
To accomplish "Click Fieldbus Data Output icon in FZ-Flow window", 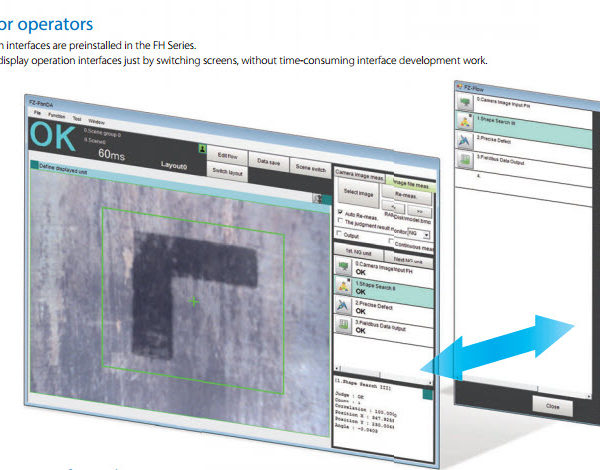I will (465, 159).
